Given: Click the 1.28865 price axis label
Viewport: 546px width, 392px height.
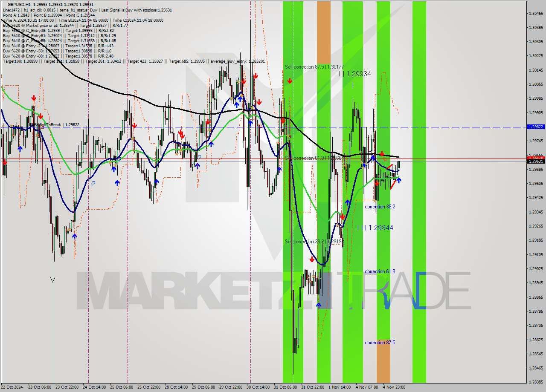Looking at the screenshot, I should (x=536, y=297).
